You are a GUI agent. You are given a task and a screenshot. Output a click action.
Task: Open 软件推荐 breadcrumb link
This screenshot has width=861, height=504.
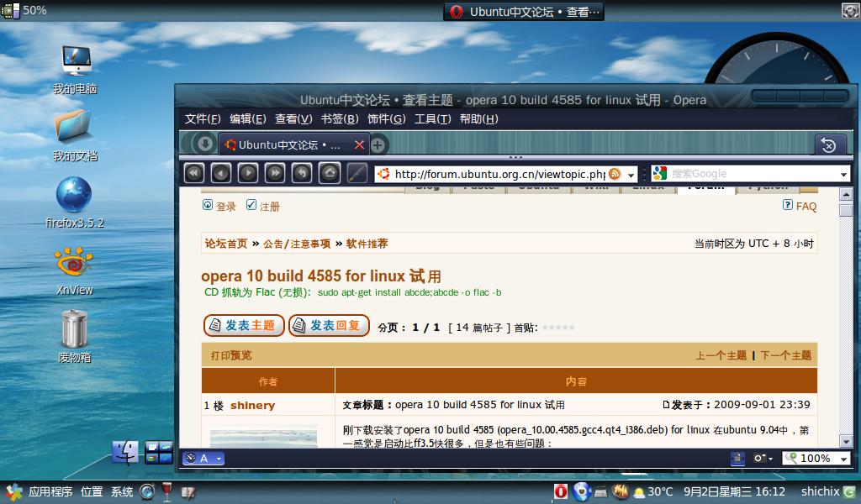tap(367, 244)
